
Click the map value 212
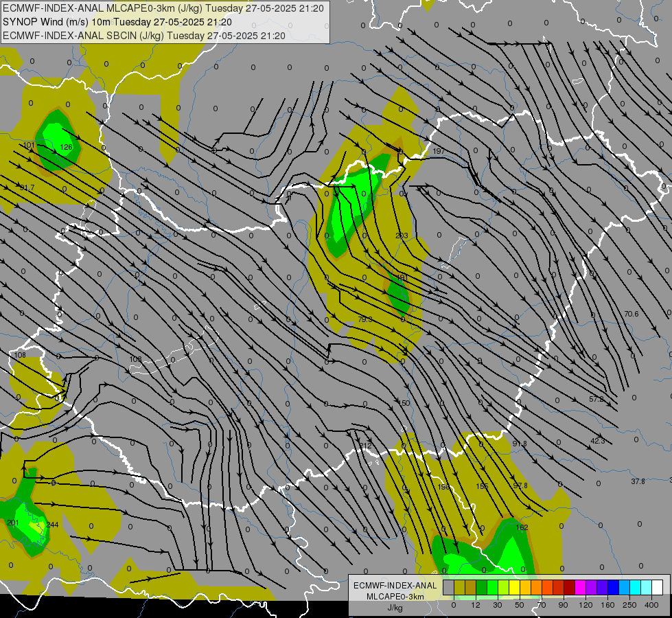pos(365,446)
